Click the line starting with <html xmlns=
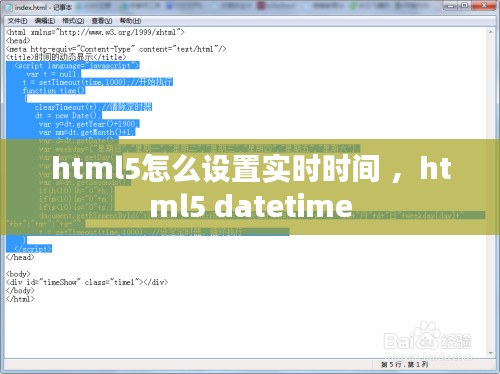 [95, 32]
